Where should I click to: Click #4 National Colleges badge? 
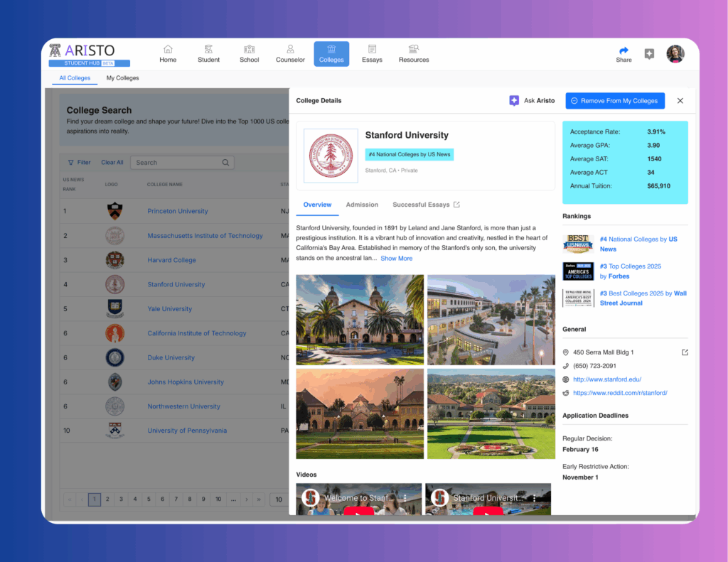tap(409, 155)
